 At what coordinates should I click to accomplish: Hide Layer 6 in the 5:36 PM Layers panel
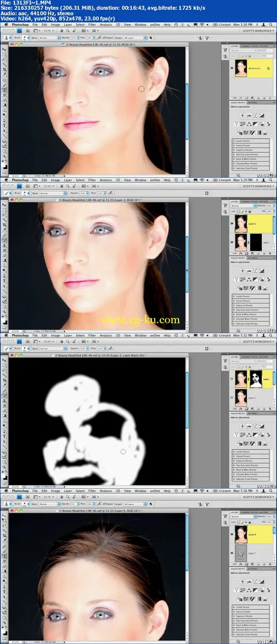click(233, 534)
